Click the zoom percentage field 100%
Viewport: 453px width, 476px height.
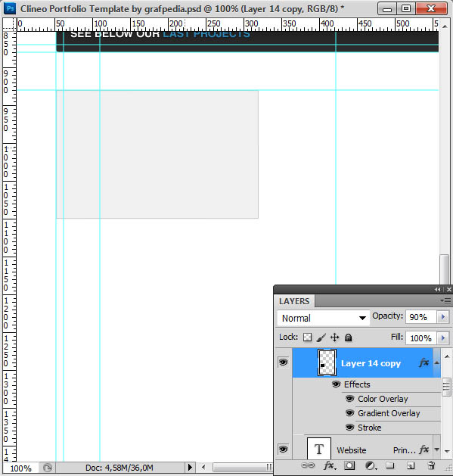[x=20, y=468]
